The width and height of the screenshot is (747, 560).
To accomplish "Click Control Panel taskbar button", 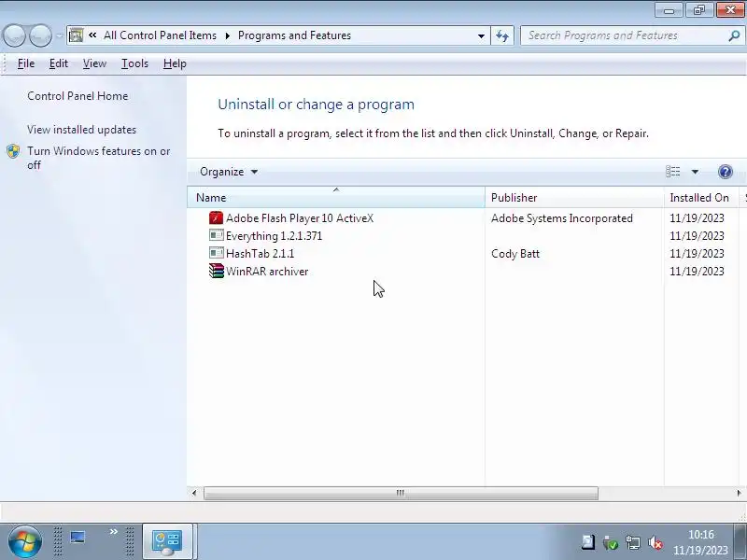I will pyautogui.click(x=168, y=541).
